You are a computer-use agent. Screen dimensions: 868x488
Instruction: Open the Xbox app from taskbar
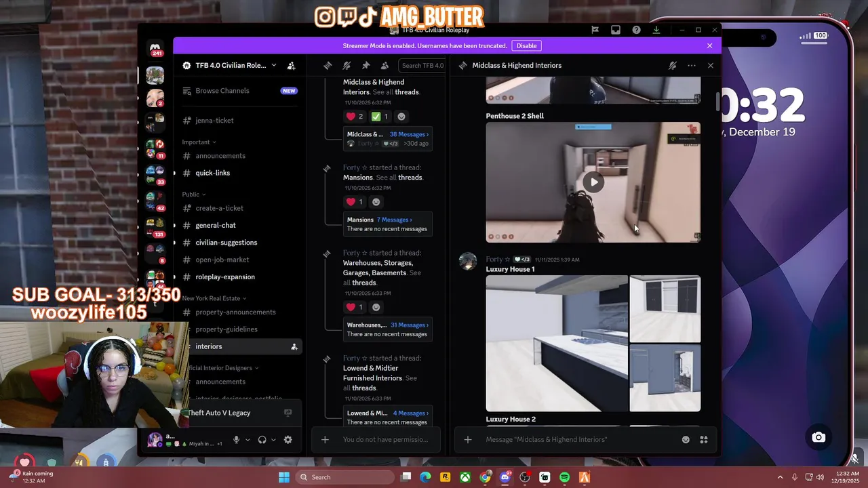(465, 477)
